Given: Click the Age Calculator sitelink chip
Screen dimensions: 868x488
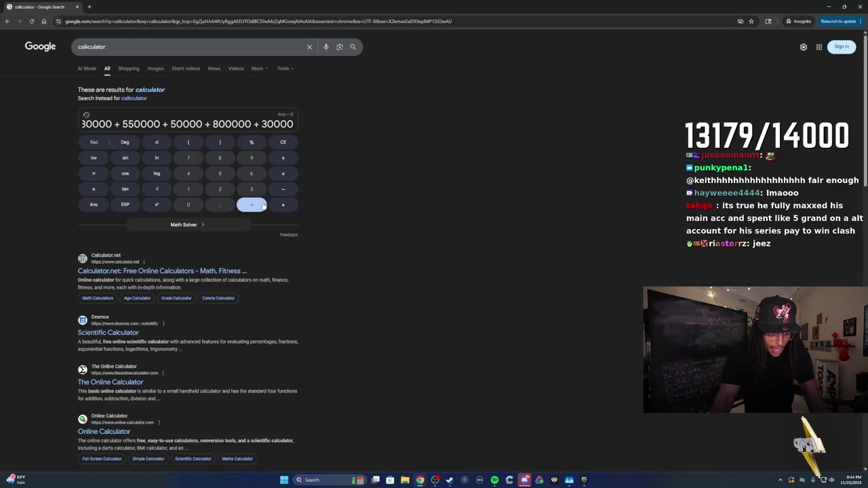Looking at the screenshot, I should [137, 298].
